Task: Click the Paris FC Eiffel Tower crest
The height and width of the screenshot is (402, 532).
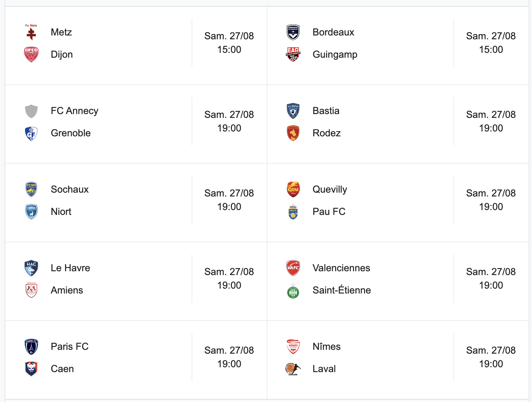Action: tap(31, 347)
